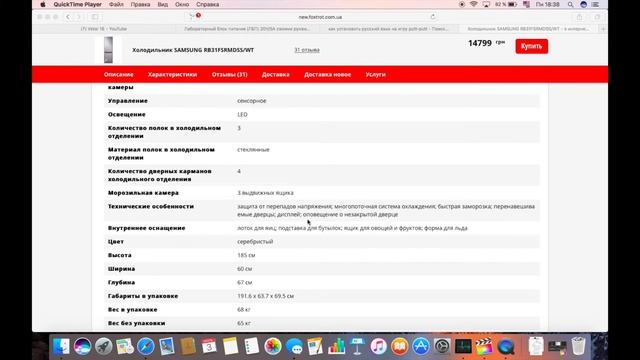
Task: Open the Отзывы (31) section
Action: [229, 75]
